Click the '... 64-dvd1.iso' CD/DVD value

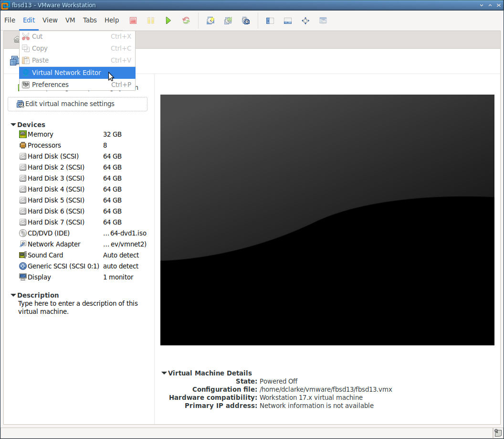125,233
